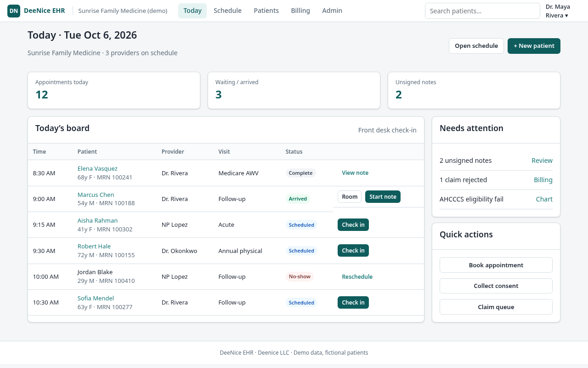Click the Appointments today card

(x=114, y=91)
